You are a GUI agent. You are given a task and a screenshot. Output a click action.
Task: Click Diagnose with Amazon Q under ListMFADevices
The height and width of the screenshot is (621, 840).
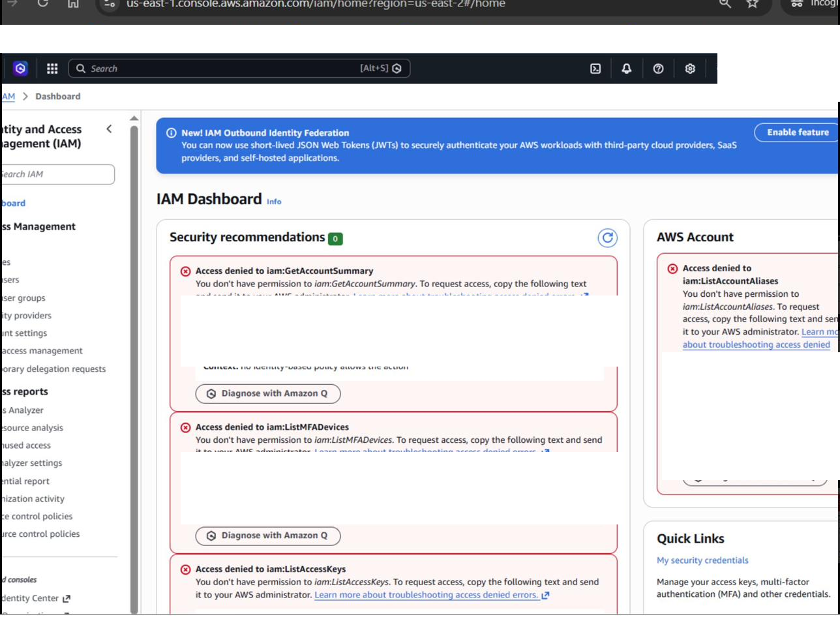(268, 536)
